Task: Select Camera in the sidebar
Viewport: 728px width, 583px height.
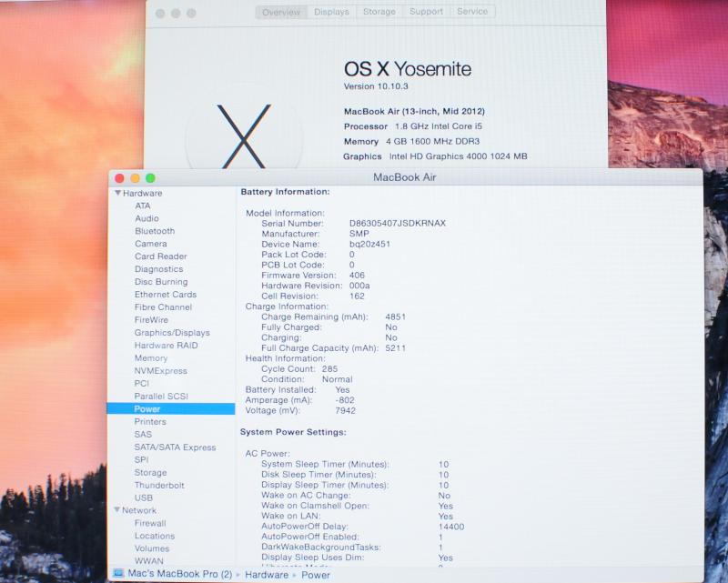Action: [x=150, y=244]
